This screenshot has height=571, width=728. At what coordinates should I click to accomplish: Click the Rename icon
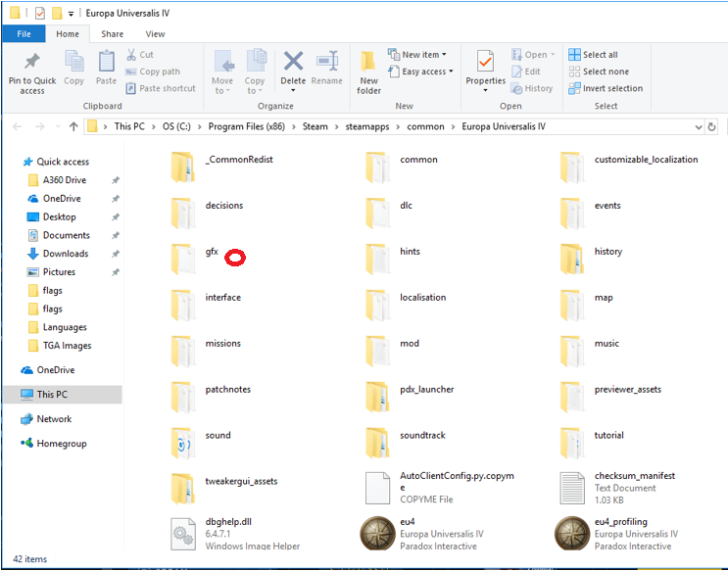coord(327,62)
